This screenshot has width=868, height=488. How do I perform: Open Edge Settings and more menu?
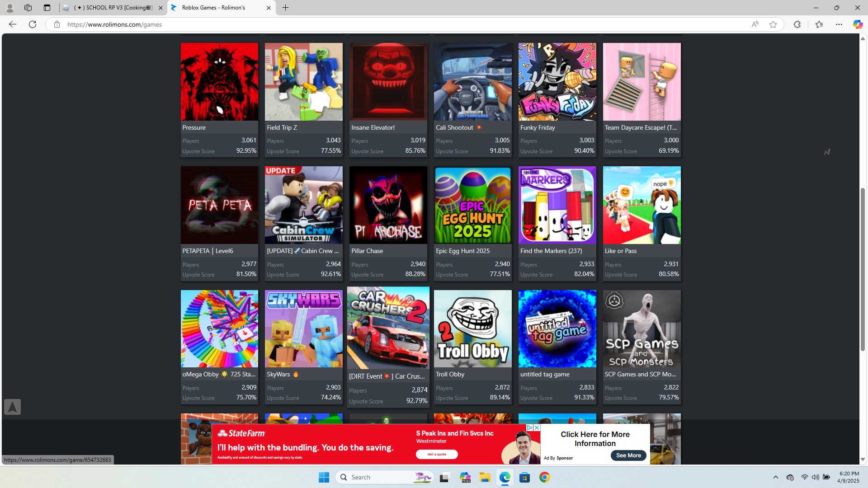coord(839,24)
